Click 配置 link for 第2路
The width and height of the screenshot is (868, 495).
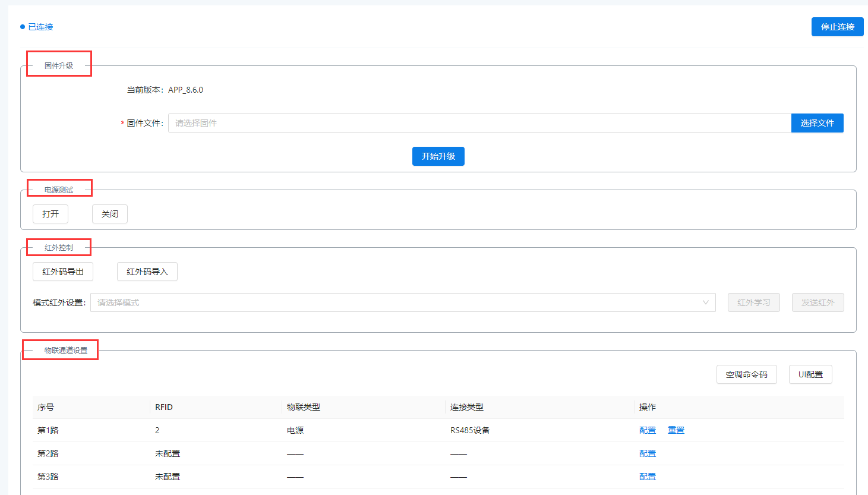tap(648, 453)
